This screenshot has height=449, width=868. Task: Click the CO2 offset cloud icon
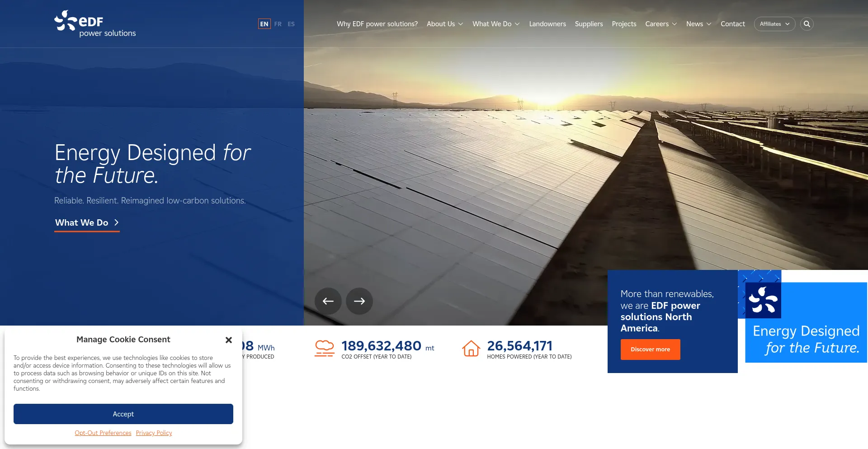324,349
